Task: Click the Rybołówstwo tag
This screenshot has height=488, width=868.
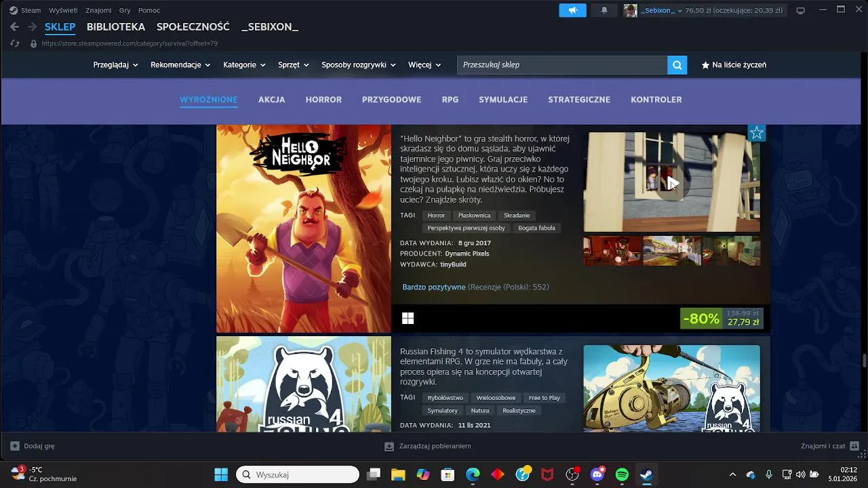Action: [x=446, y=398]
